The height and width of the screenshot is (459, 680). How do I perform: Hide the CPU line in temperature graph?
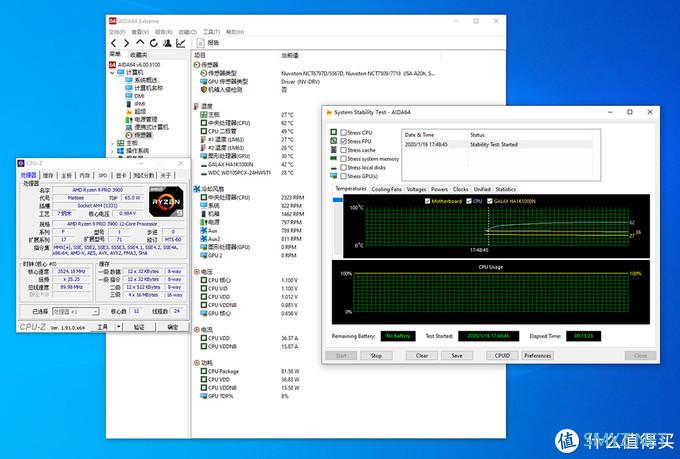pos(469,201)
